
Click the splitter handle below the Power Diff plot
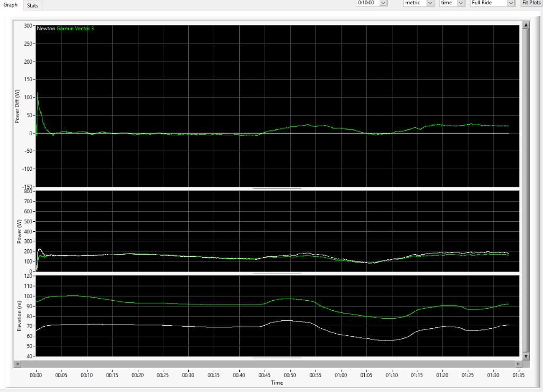coord(277,188)
